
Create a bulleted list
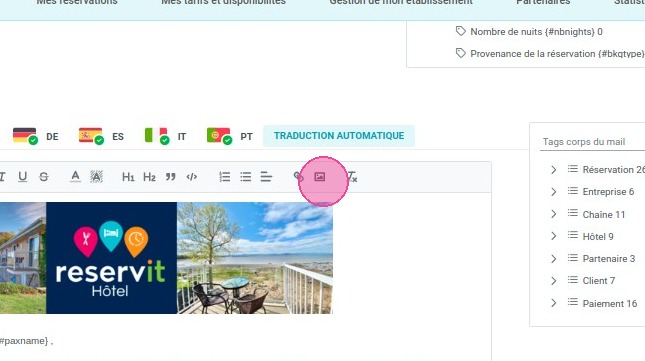pyautogui.click(x=246, y=177)
